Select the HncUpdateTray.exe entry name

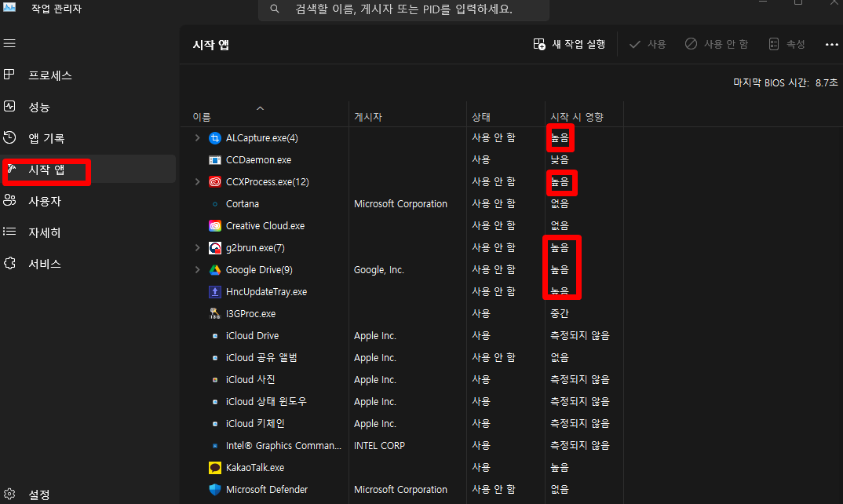(x=266, y=292)
